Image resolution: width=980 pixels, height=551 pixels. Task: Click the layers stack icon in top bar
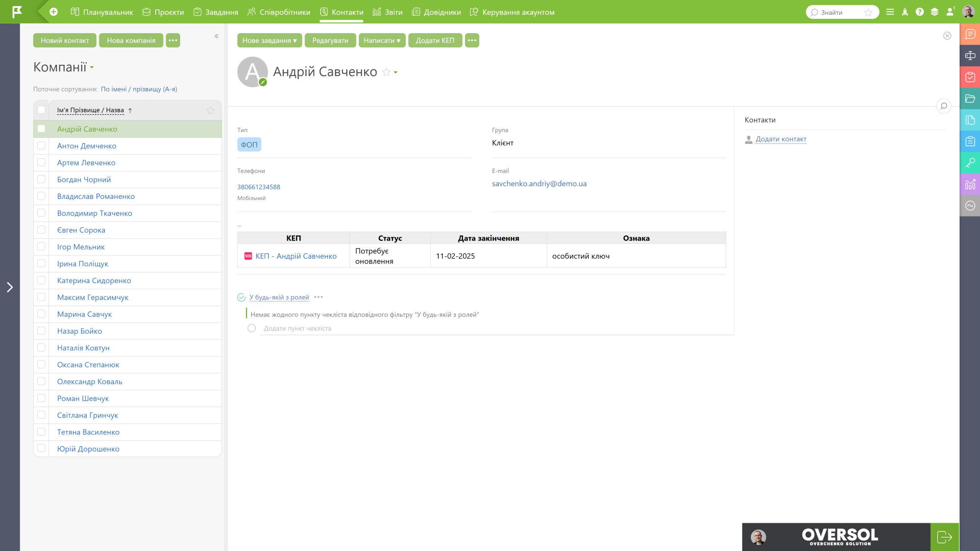[934, 12]
